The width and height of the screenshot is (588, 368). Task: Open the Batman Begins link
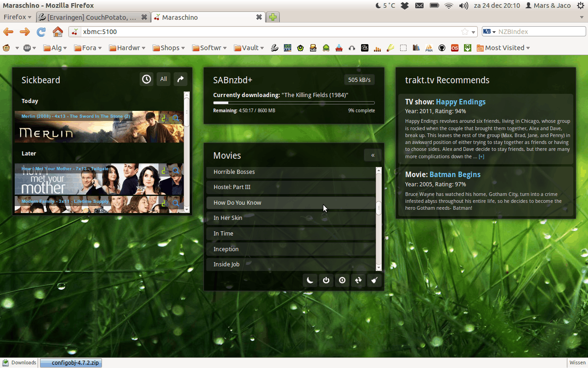tap(455, 174)
